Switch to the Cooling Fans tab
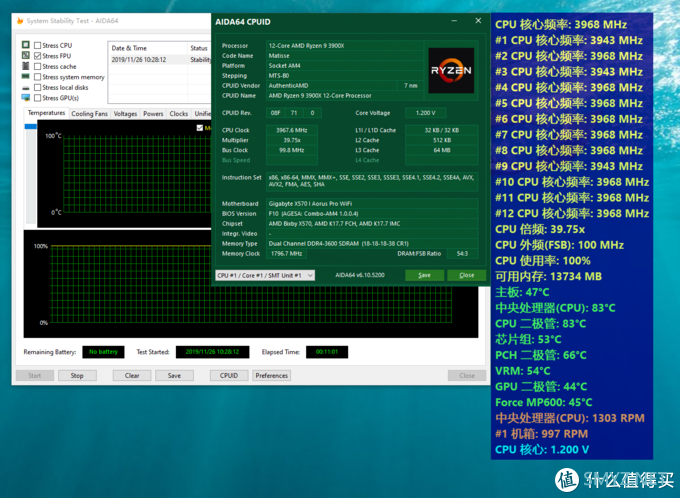The image size is (680, 498). click(89, 114)
